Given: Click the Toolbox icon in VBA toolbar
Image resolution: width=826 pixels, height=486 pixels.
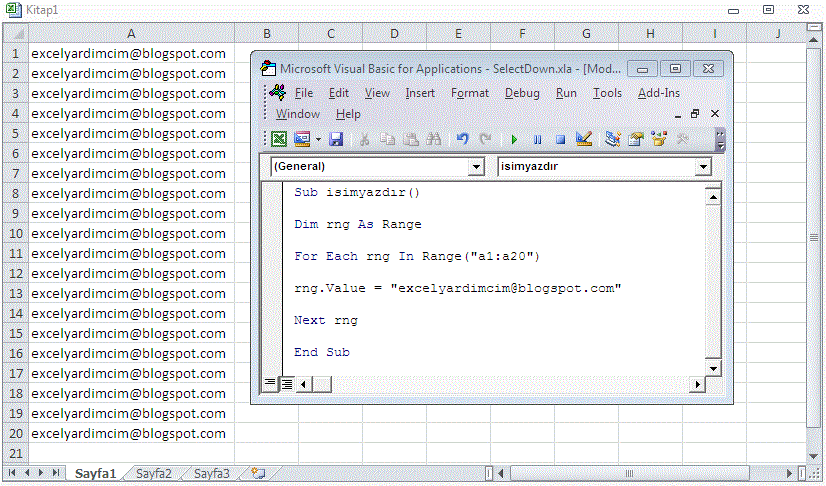Looking at the screenshot, I should (x=683, y=139).
